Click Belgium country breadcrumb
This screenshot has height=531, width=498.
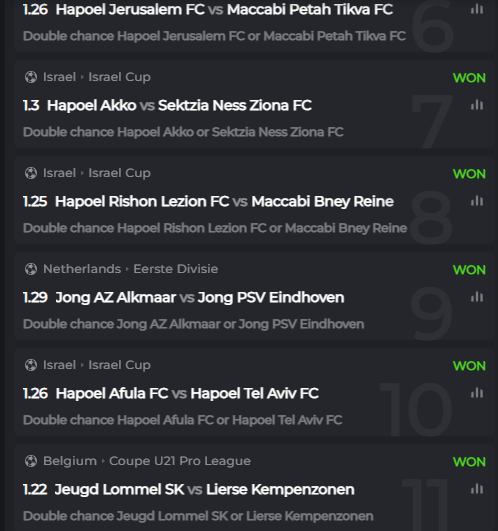point(70,461)
